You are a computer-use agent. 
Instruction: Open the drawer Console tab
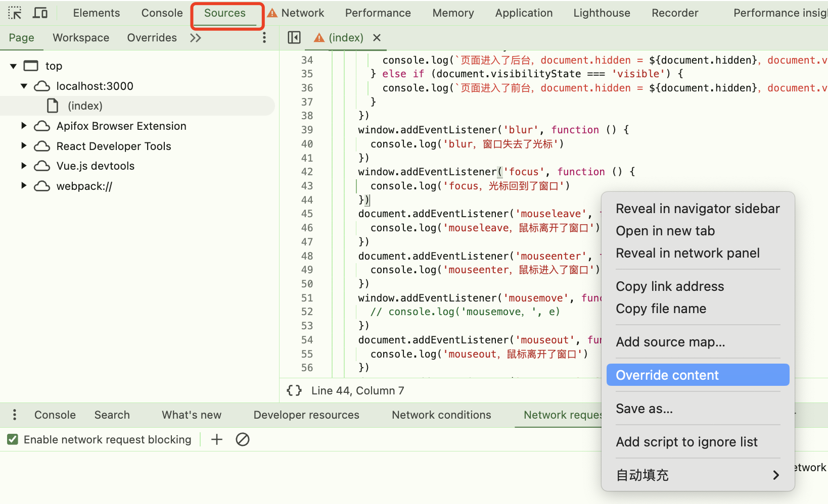click(x=55, y=415)
